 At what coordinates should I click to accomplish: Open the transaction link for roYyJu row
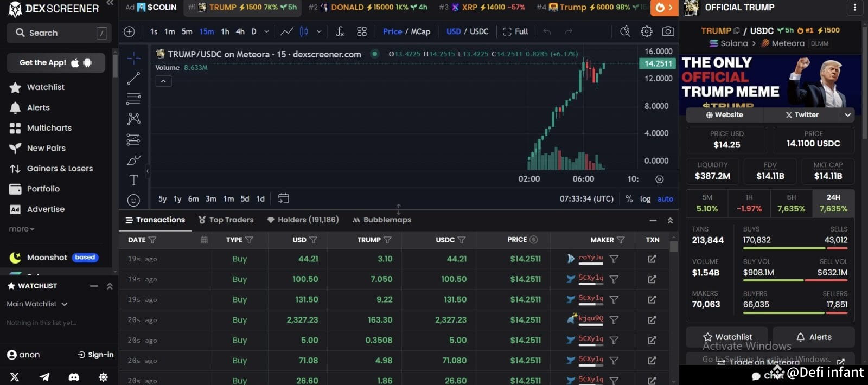point(652,259)
